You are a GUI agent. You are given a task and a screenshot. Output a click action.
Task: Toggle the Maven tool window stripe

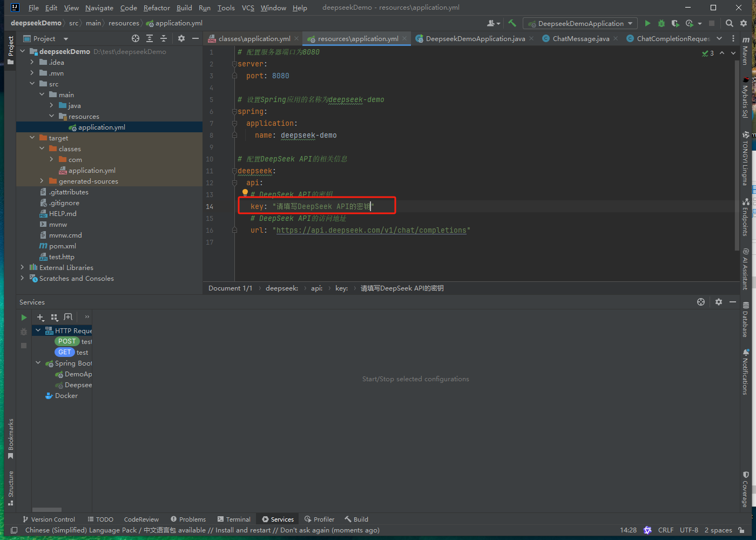745,50
